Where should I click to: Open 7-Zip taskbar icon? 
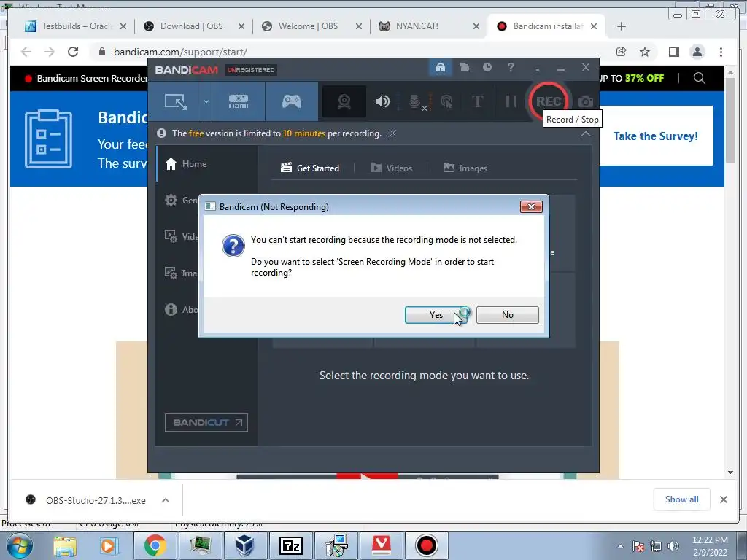pos(290,545)
